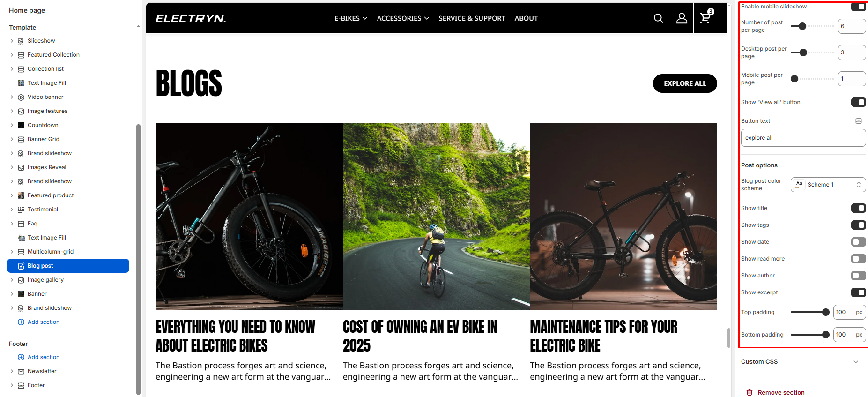This screenshot has width=868, height=397.
Task: Click the EXPLORE ALL button
Action: coord(685,83)
